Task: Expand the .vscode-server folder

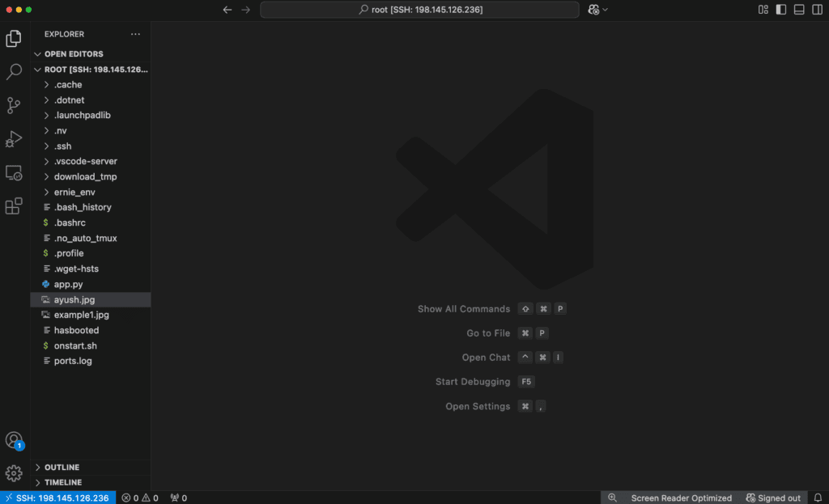Action: click(x=91, y=161)
